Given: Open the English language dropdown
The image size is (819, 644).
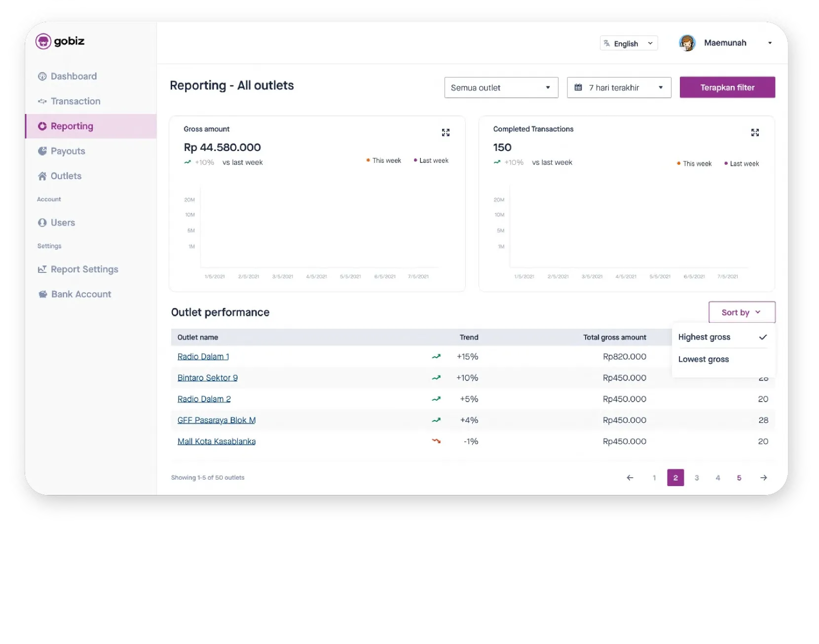Looking at the screenshot, I should [x=629, y=43].
